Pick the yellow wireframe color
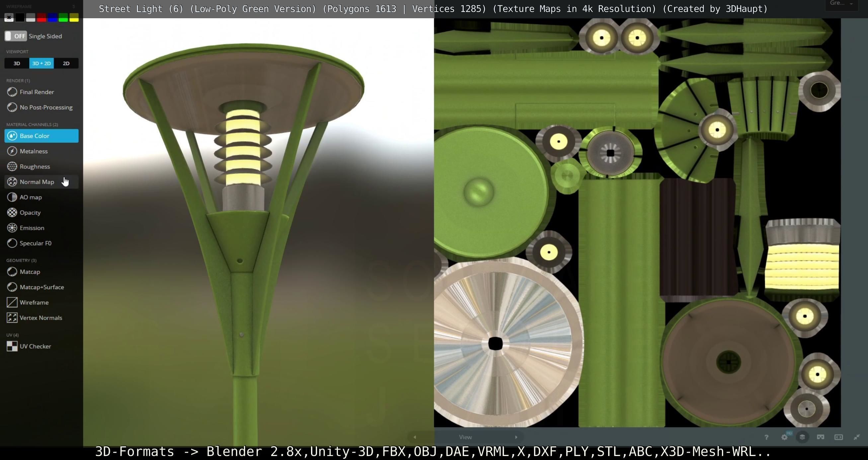Screen dimensions: 868x460 point(74,18)
